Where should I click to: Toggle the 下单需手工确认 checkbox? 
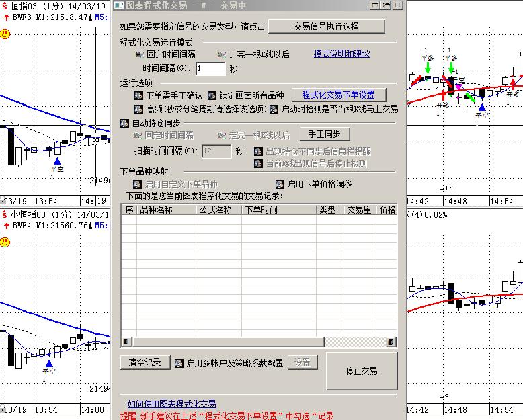click(x=139, y=95)
